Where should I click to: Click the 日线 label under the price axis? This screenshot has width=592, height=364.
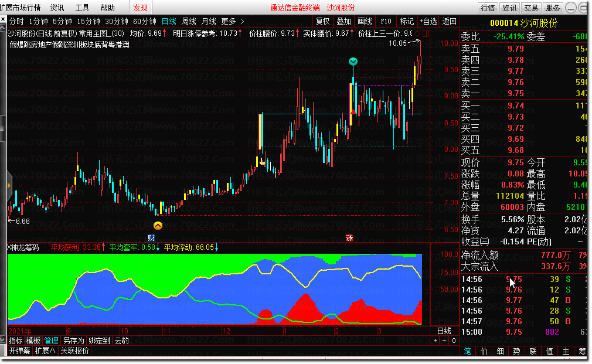(x=444, y=331)
